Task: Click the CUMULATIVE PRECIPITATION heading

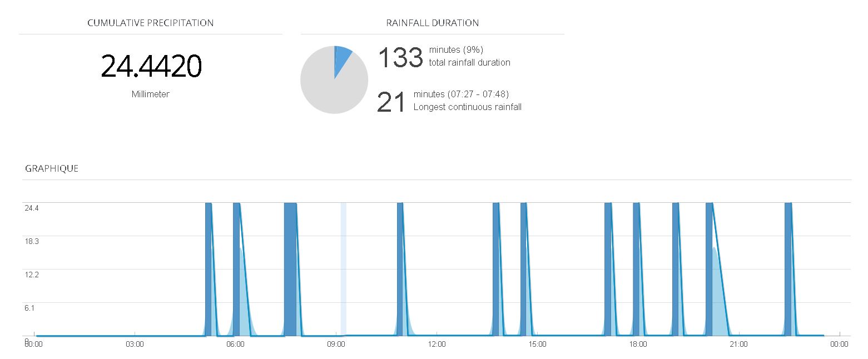Action: pos(151,23)
